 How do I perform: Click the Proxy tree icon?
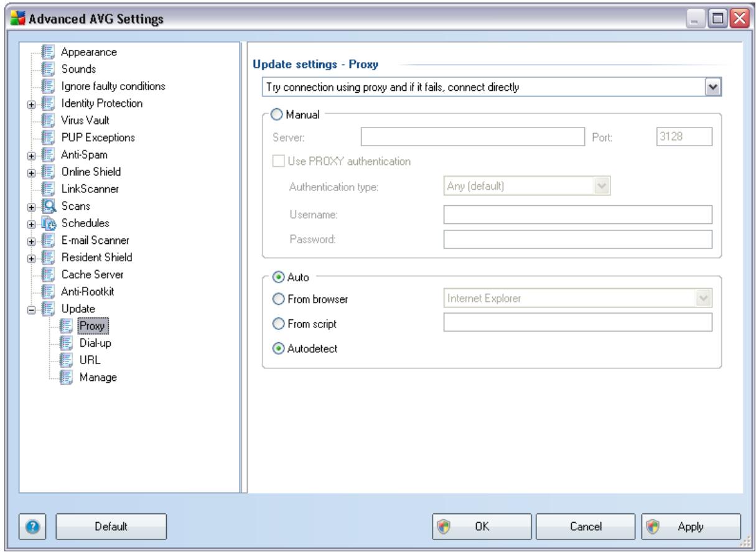(x=67, y=325)
